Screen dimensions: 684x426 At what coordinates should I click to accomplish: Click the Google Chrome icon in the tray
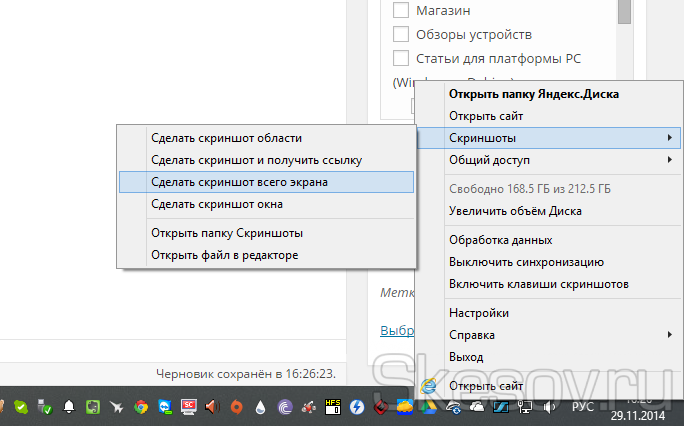(141, 407)
